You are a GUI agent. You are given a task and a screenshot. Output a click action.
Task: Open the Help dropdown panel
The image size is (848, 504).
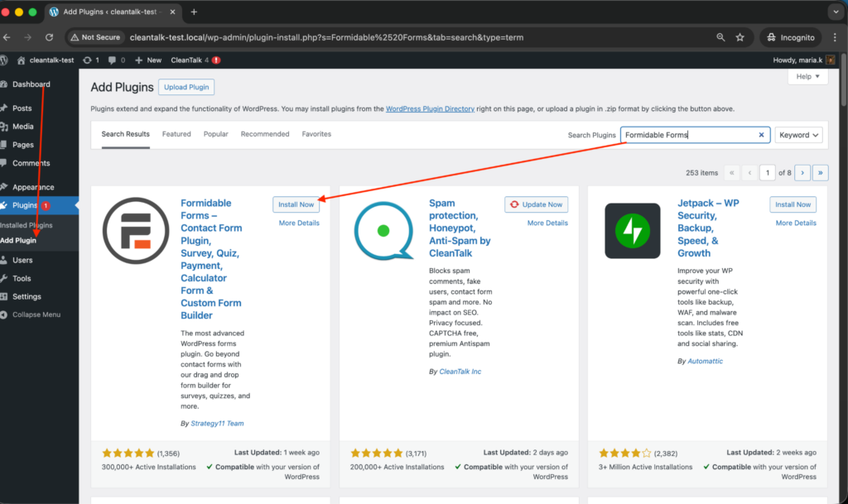pos(807,75)
